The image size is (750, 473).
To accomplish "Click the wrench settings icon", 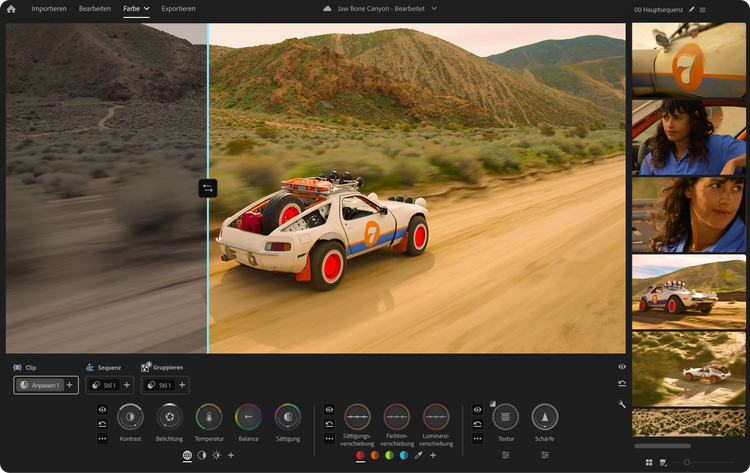I will 622,403.
